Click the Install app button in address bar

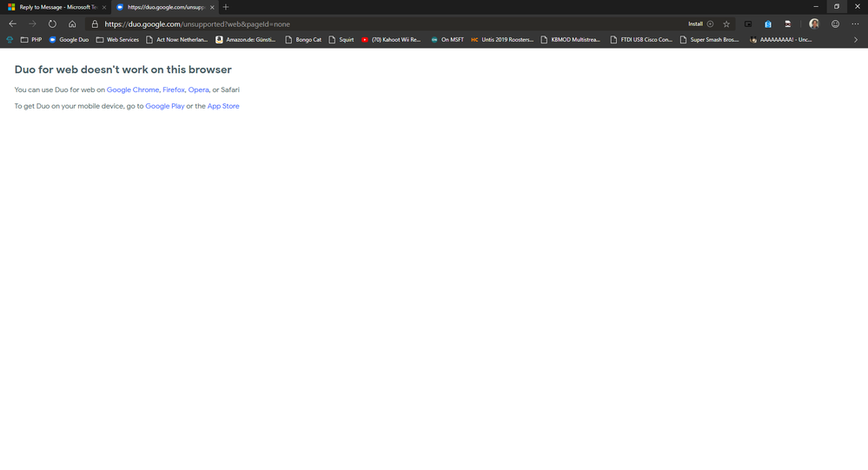point(701,23)
